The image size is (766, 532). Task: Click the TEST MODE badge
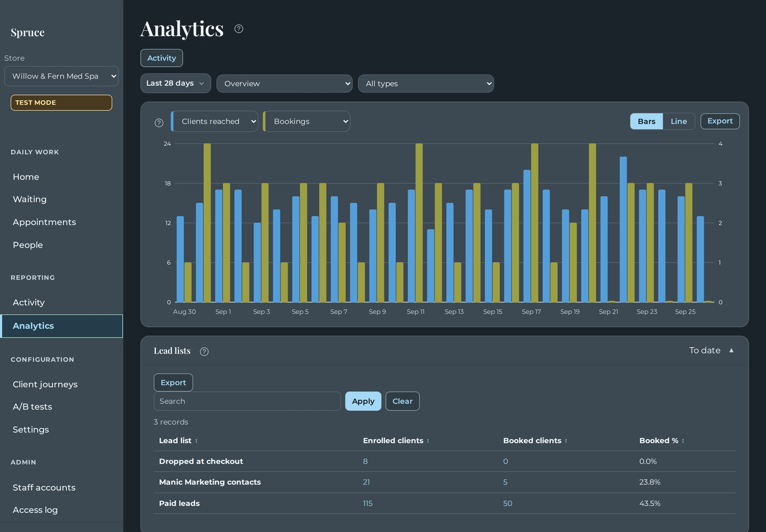pyautogui.click(x=61, y=103)
